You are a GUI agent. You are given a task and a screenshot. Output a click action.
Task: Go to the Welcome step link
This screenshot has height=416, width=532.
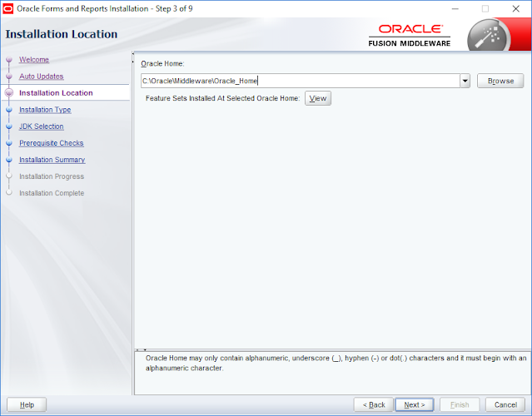coord(34,60)
